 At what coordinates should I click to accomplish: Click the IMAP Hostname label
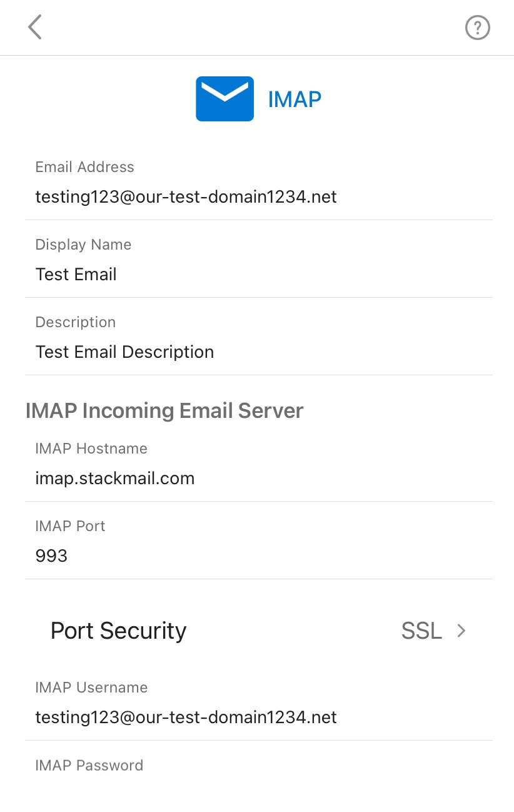(91, 449)
